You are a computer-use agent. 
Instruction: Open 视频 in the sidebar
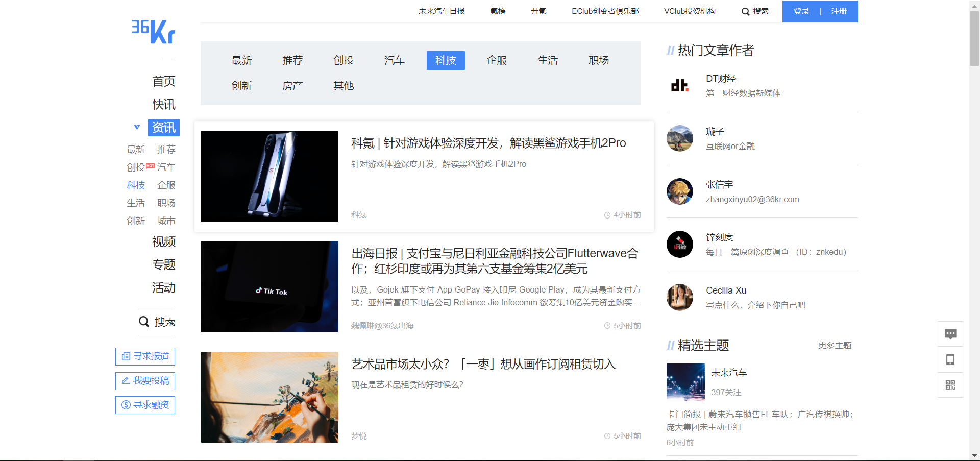(163, 241)
